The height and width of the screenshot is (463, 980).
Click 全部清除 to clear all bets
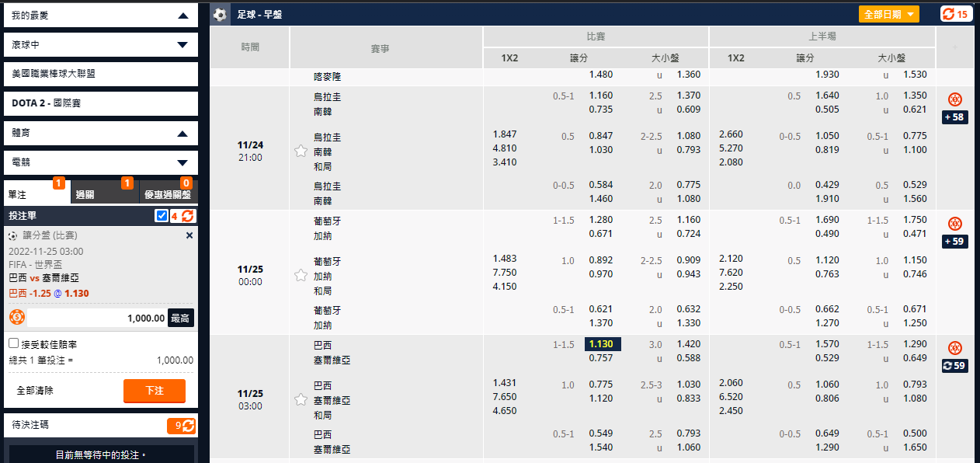[x=34, y=391]
